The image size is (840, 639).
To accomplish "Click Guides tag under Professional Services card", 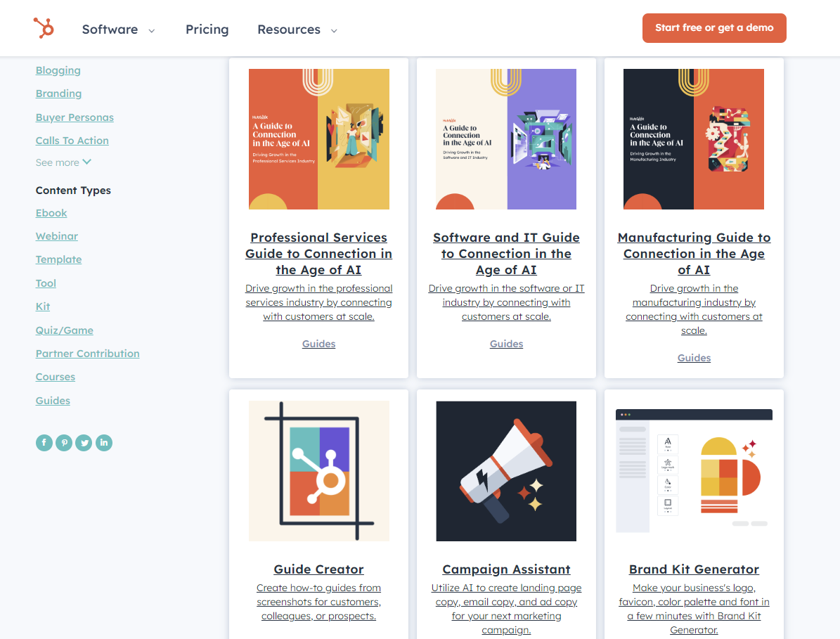I will pos(318,343).
